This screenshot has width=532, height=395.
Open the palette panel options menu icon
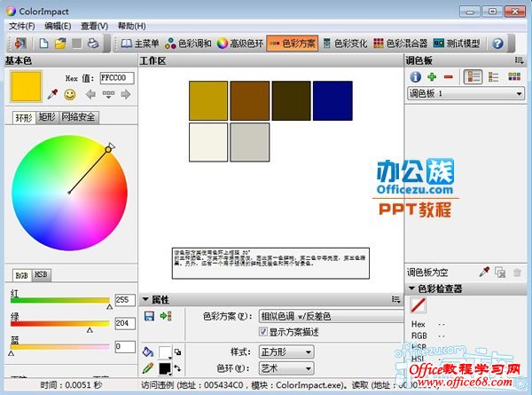pyautogui.click(x=519, y=60)
